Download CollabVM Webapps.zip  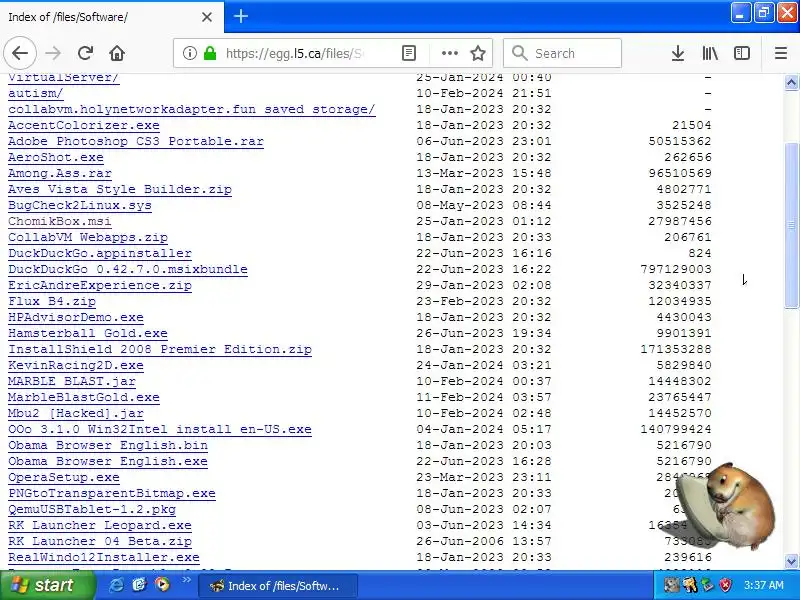[88, 237]
